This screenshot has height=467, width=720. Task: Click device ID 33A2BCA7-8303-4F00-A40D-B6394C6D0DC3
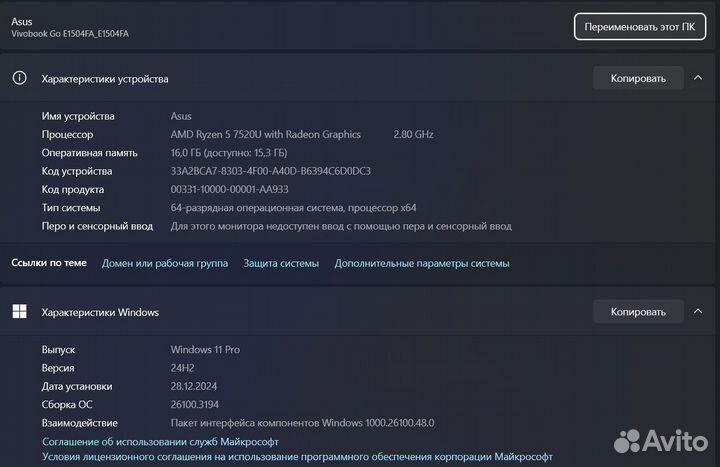[x=270, y=171]
